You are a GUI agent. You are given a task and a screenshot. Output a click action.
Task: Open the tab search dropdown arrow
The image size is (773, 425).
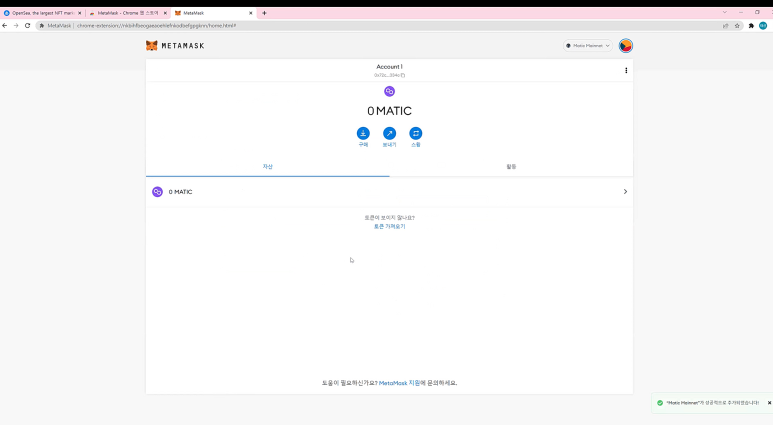725,12
